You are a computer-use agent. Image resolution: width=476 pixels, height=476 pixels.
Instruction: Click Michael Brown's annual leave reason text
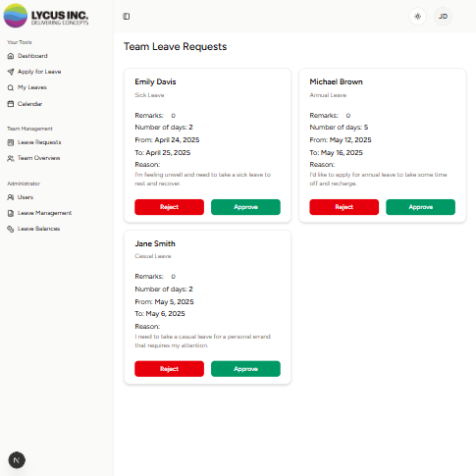coord(378,179)
